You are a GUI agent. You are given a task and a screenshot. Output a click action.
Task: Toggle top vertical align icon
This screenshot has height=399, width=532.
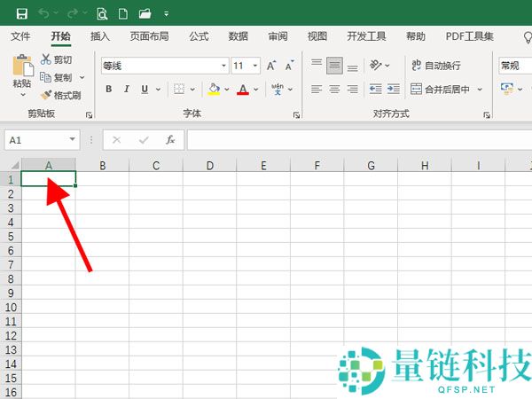point(317,65)
